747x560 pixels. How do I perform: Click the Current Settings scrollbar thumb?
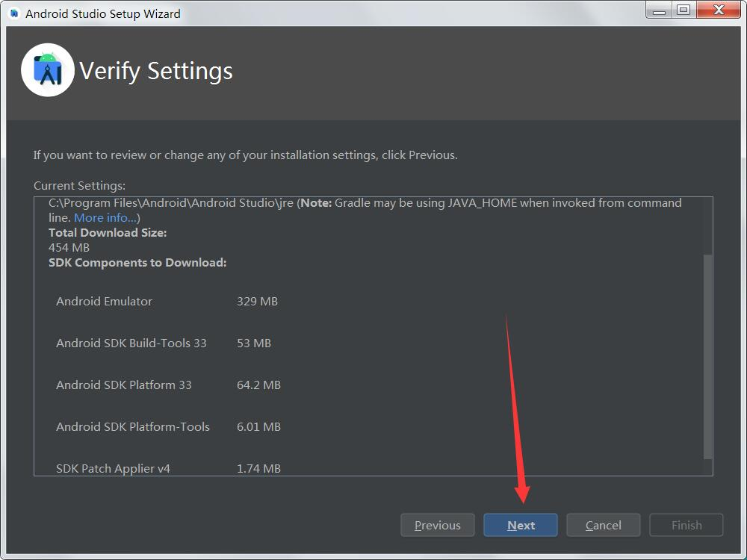707,357
